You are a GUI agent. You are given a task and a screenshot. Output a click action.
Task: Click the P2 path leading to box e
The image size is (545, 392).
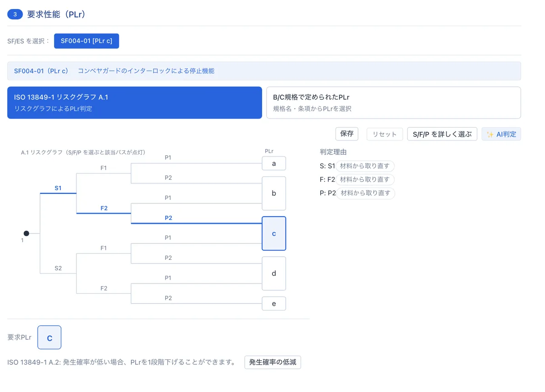(x=168, y=298)
